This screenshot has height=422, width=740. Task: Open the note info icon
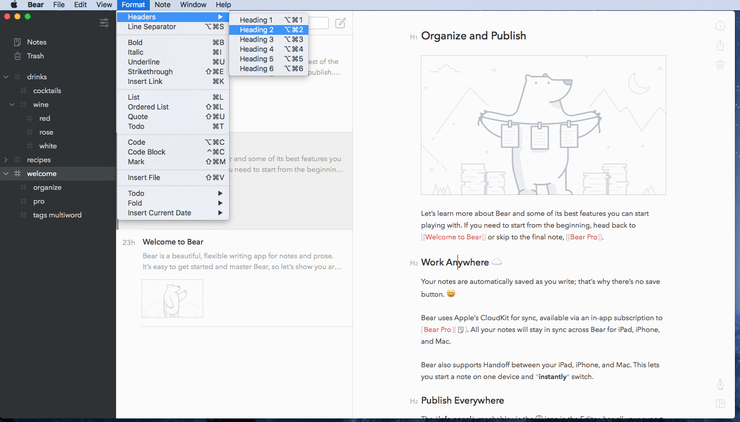click(x=720, y=26)
